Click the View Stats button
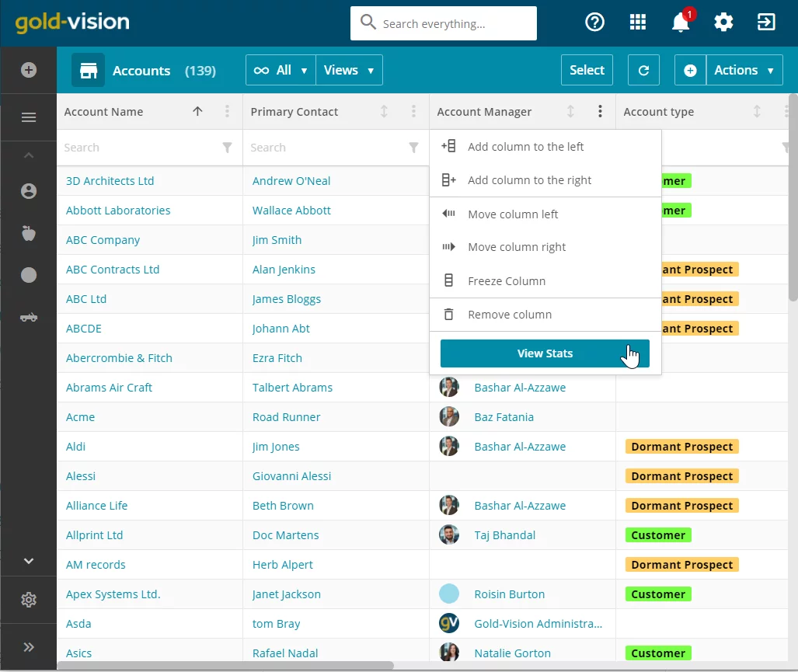 pyautogui.click(x=545, y=353)
